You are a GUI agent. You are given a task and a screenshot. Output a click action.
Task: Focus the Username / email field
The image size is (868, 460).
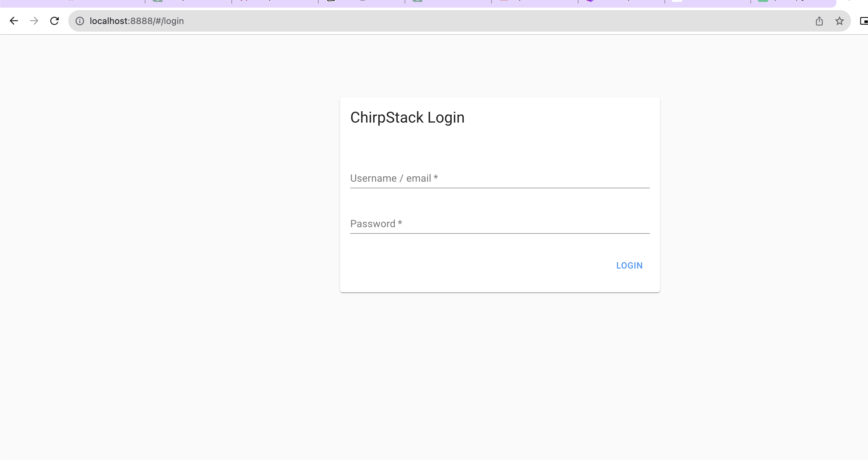tap(499, 179)
